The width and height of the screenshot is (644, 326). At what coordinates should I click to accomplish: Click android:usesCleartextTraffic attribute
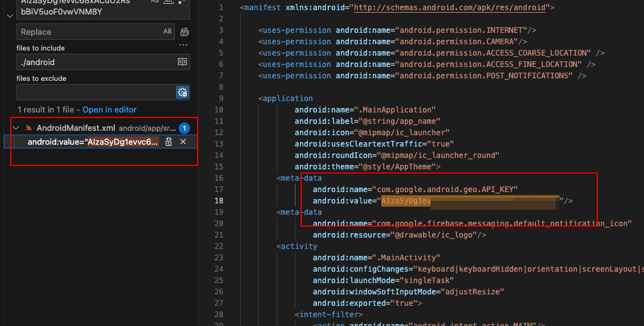pyautogui.click(x=374, y=144)
